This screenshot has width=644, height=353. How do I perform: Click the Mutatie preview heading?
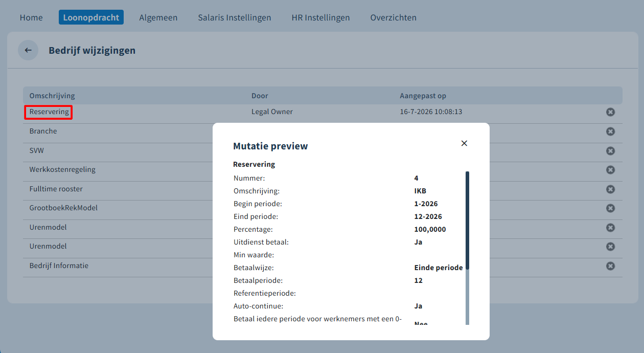click(x=270, y=146)
